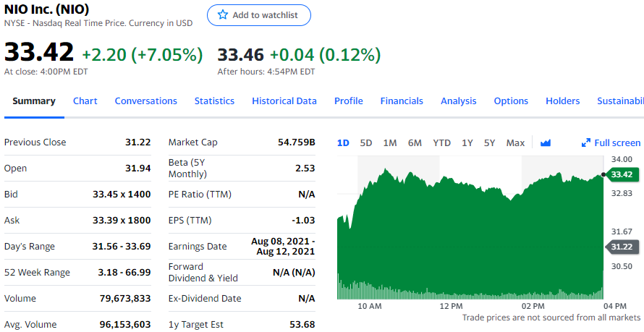This screenshot has height=332, width=644.
Task: Click the 34.00 price axis label
Action: tap(622, 159)
